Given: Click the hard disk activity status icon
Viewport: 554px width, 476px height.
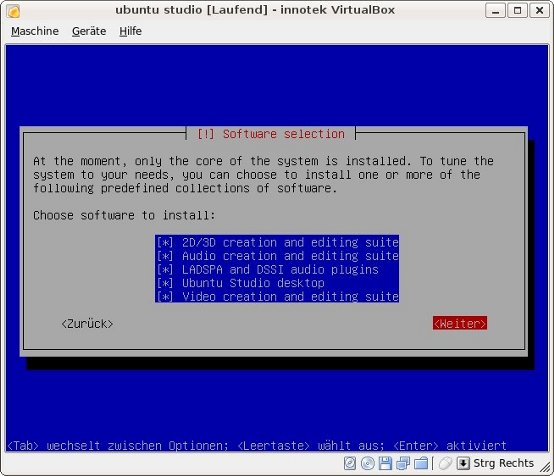Looking at the screenshot, I should pos(349,463).
